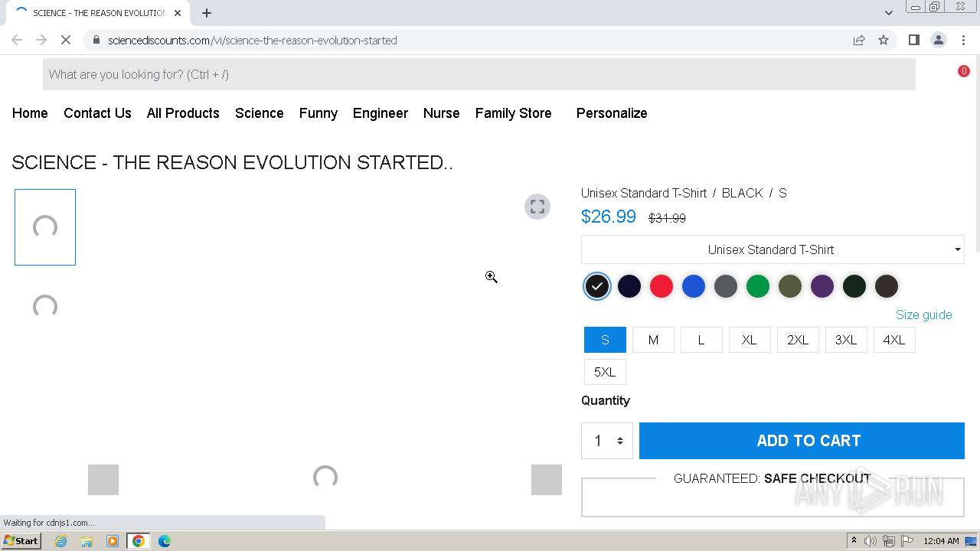Click the volume icon in system tray
980x551 pixels.
coord(871,541)
